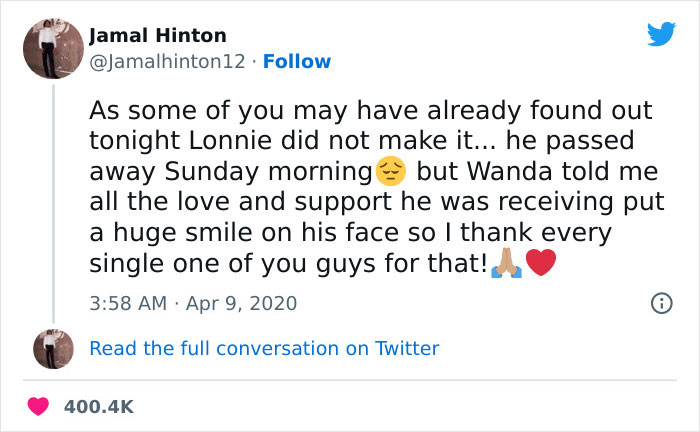Open Jamal Hinton's large profile photo

tap(50, 48)
